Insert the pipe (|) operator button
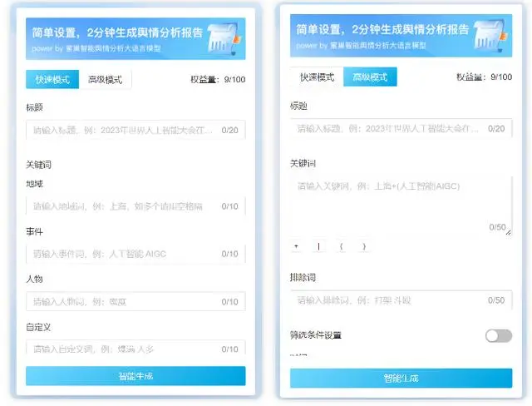Image resolution: width=532 pixels, height=406 pixels. click(x=318, y=246)
